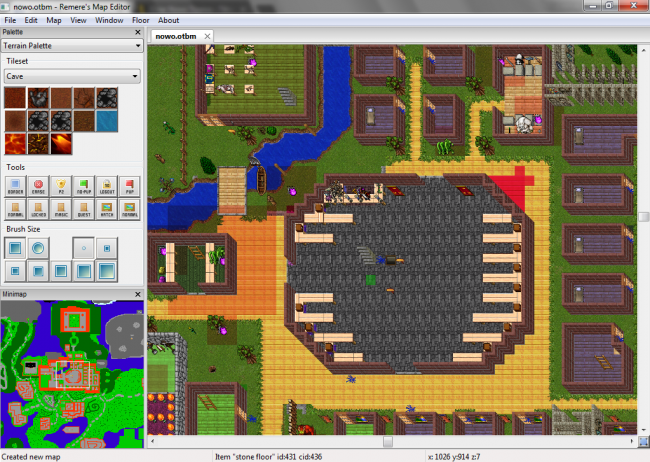Choose the largest brush size

107,271
